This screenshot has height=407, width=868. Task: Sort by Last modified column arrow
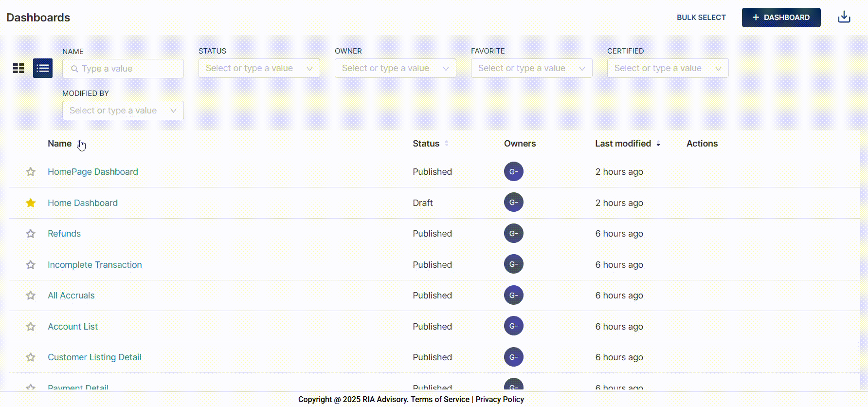658,144
